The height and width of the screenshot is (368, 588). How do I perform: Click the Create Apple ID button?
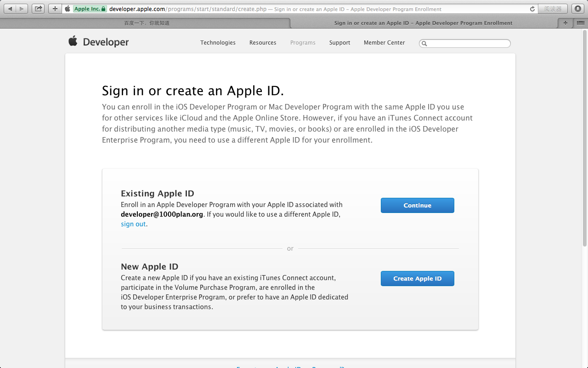point(418,278)
